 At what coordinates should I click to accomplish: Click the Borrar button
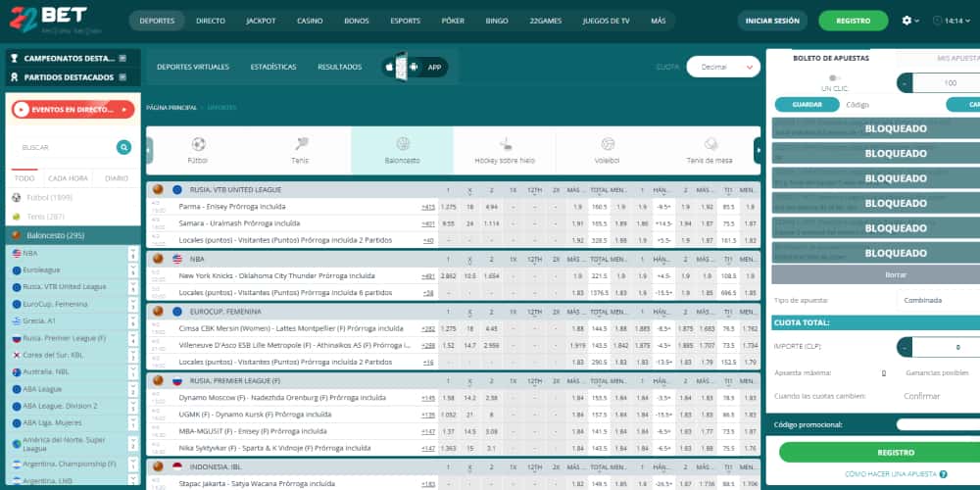tap(896, 274)
